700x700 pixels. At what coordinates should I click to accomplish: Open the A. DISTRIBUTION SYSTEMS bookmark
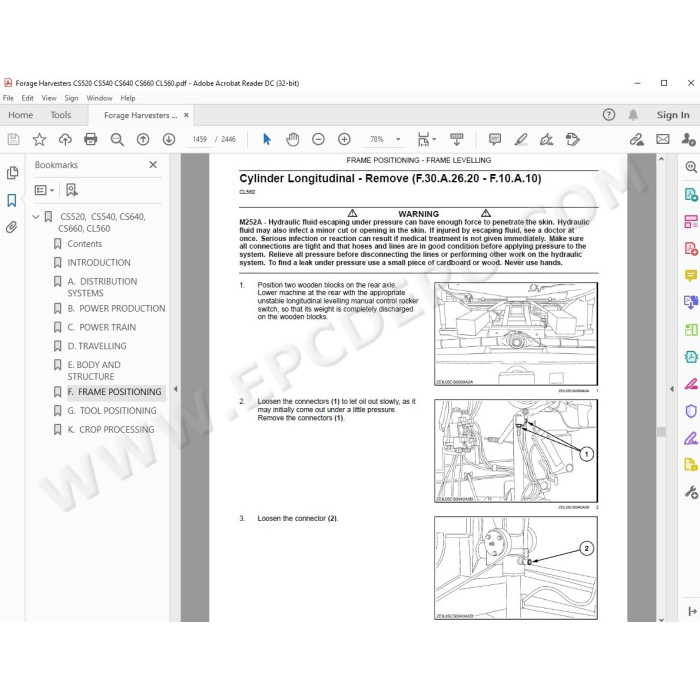coord(102,287)
